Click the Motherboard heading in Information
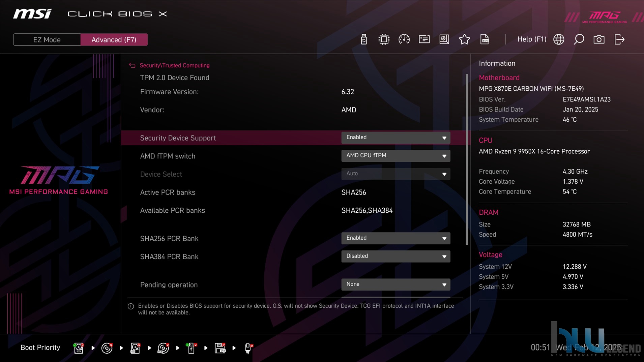This screenshot has height=362, width=644. click(499, 78)
